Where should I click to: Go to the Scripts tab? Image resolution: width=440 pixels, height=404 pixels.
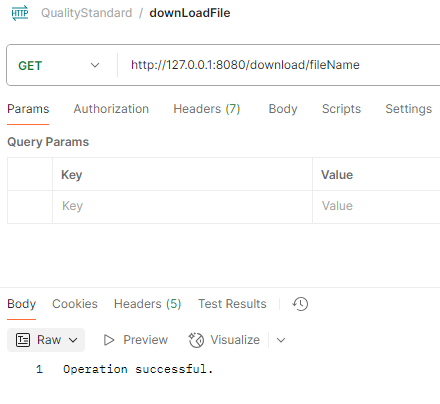tap(341, 109)
